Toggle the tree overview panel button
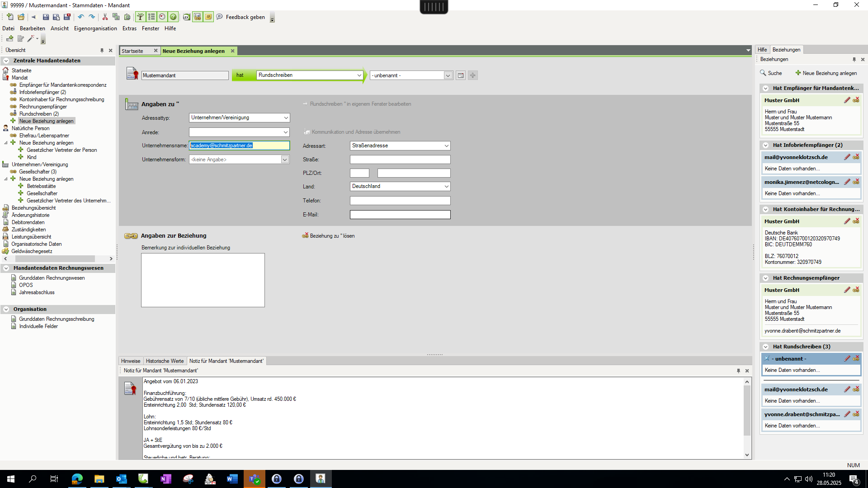 tap(141, 17)
